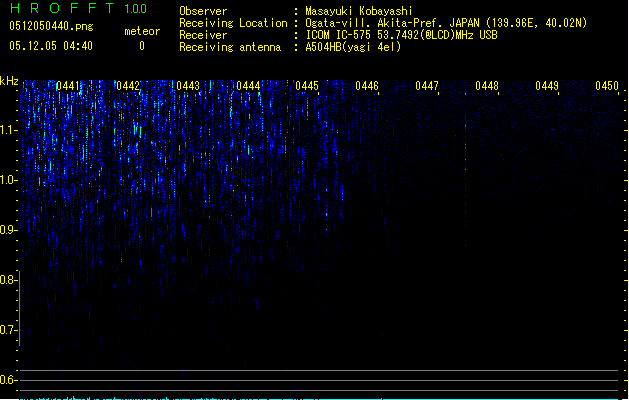Click the 0441 time marker
The image size is (629, 400).
[x=68, y=86]
